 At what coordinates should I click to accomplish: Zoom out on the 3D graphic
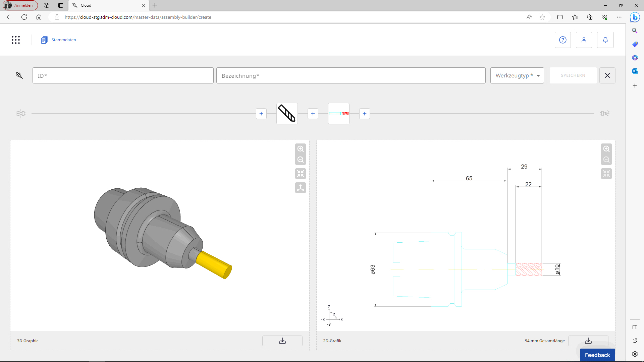301,160
